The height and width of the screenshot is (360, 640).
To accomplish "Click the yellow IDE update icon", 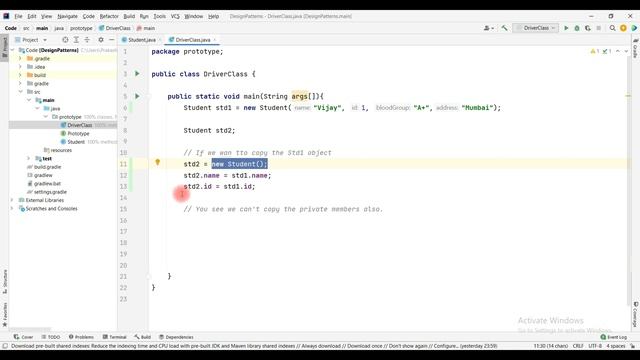I will click(623, 28).
